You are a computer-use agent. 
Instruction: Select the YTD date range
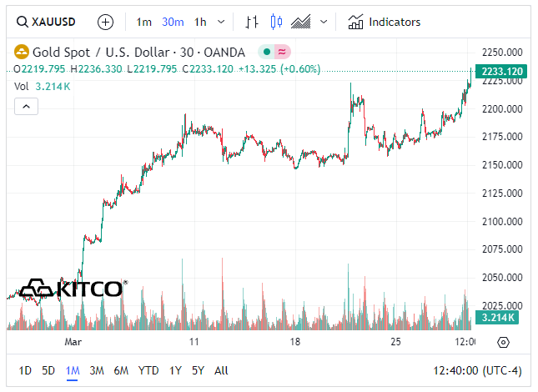(148, 370)
